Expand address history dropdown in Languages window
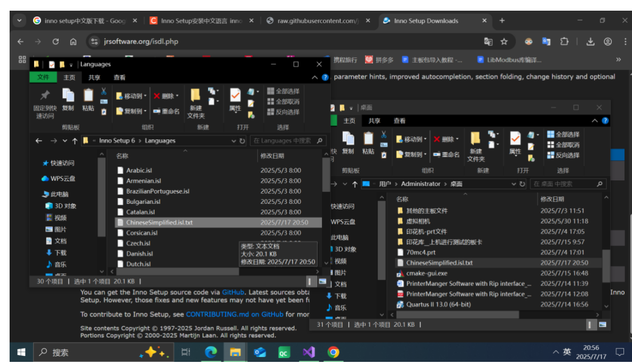This screenshot has width=632, height=364. (233, 141)
